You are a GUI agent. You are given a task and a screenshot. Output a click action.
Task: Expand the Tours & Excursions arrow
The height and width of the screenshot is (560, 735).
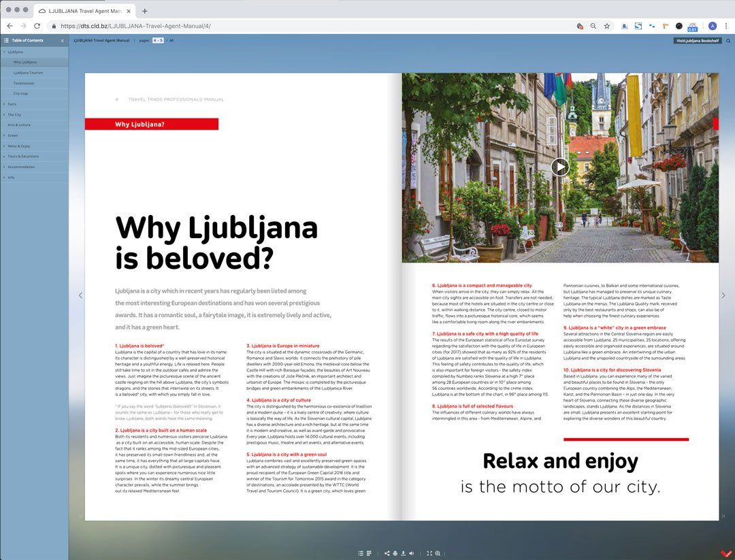pyautogui.click(x=4, y=157)
